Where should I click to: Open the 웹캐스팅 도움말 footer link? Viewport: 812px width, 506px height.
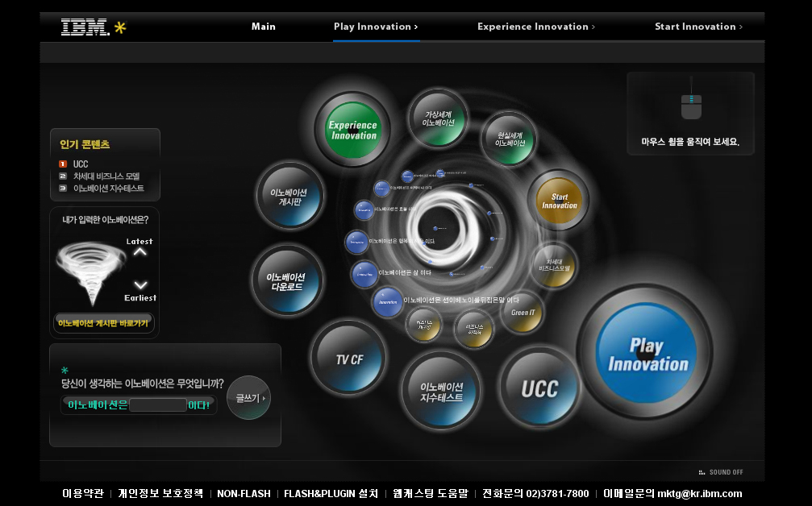click(x=431, y=494)
